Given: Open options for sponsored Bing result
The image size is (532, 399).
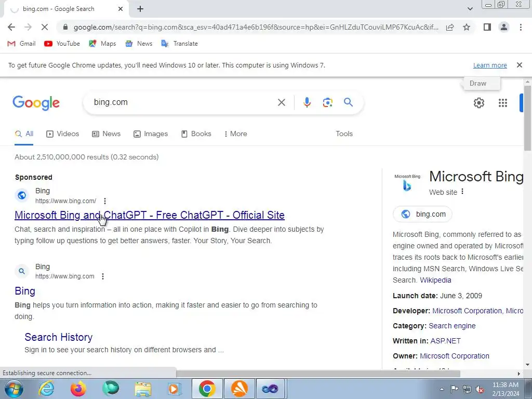Looking at the screenshot, I should tap(105, 201).
